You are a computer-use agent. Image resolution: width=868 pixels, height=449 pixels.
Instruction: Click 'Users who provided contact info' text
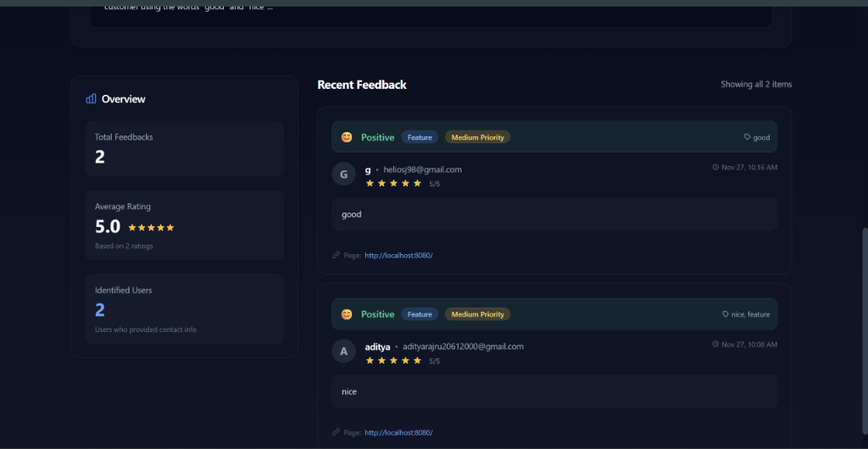click(146, 330)
